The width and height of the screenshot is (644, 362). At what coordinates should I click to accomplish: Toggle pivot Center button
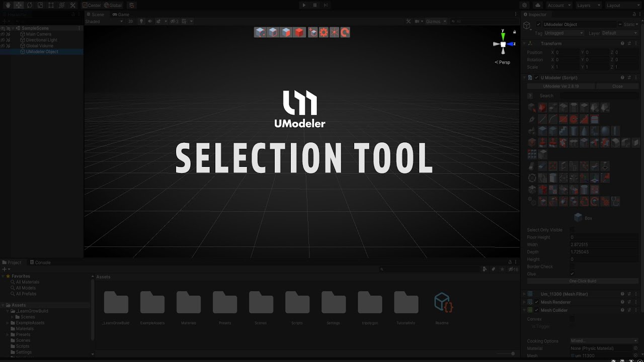[92, 5]
